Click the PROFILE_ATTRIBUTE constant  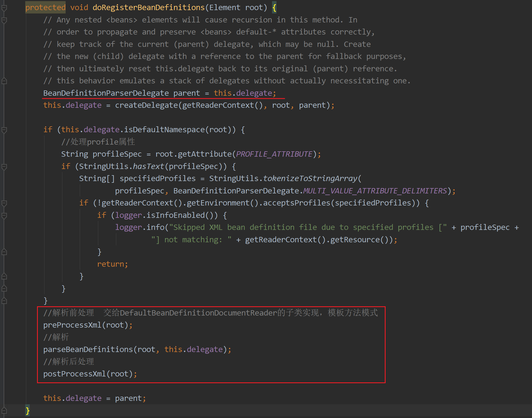pyautogui.click(x=274, y=154)
